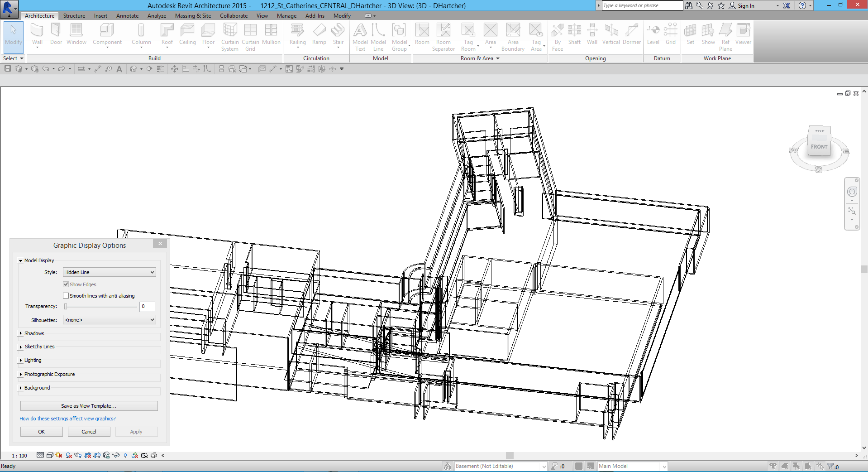Expand the Sketchy Lines section

click(x=21, y=347)
